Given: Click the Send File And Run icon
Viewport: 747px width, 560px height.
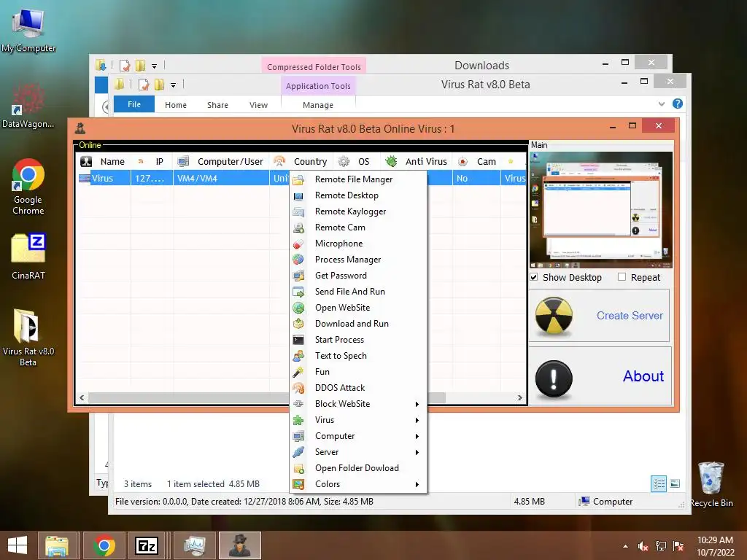Looking at the screenshot, I should pos(298,292).
